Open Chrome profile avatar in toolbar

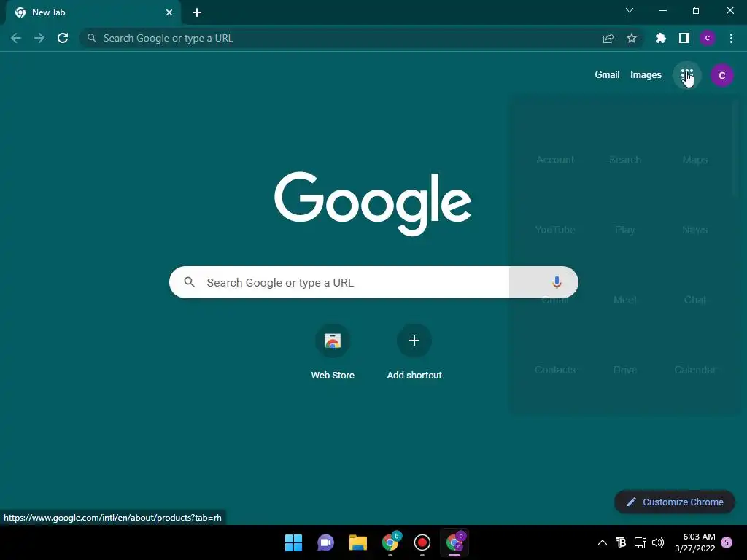coord(708,38)
